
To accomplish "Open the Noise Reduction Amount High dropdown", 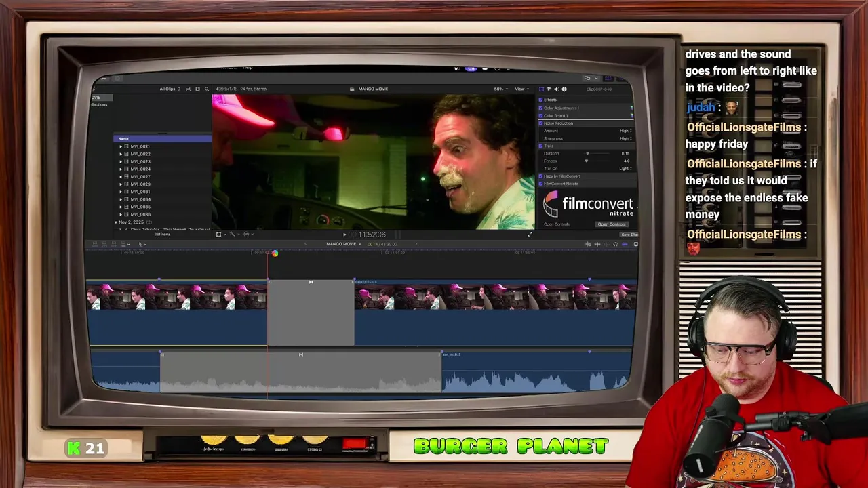I will tap(626, 131).
